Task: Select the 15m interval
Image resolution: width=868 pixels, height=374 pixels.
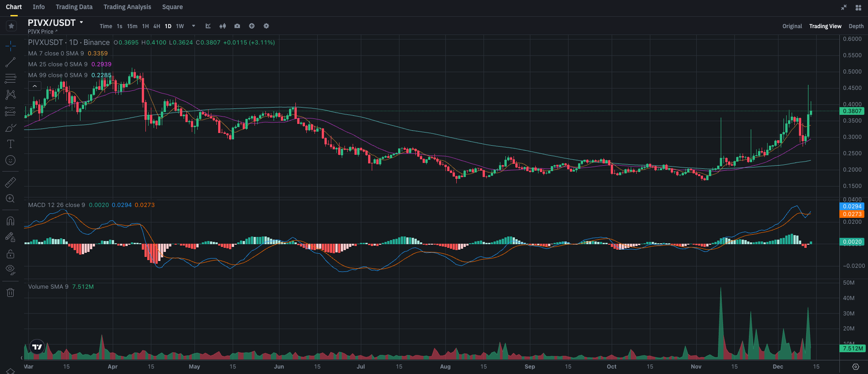Action: (x=132, y=26)
